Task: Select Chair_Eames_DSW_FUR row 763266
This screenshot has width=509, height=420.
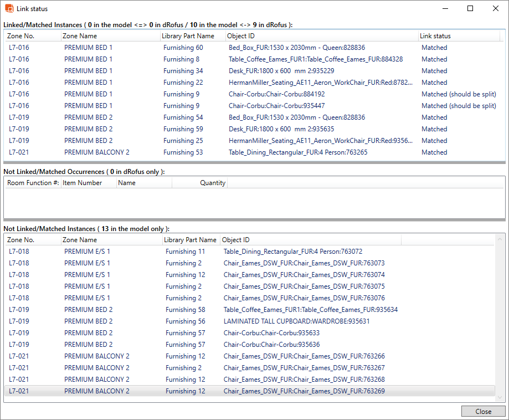Action: [304, 356]
